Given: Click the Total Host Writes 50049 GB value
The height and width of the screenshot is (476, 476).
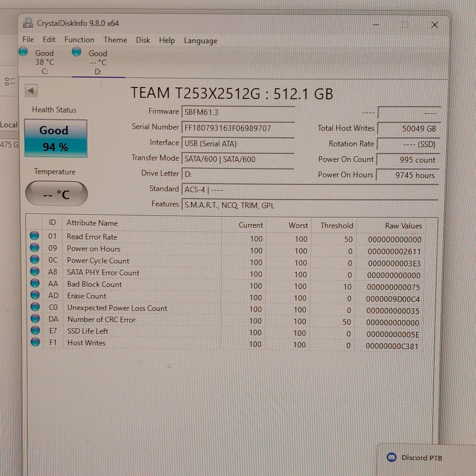Looking at the screenshot, I should (x=408, y=129).
